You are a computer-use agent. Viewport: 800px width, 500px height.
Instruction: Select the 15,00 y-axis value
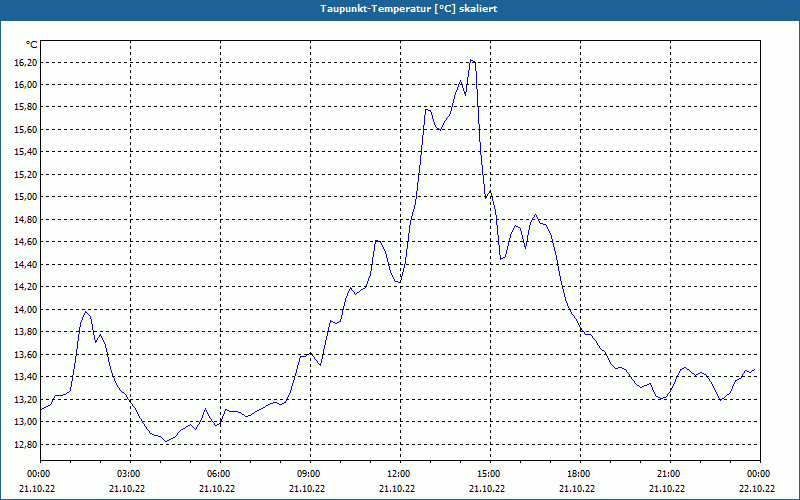[28, 197]
